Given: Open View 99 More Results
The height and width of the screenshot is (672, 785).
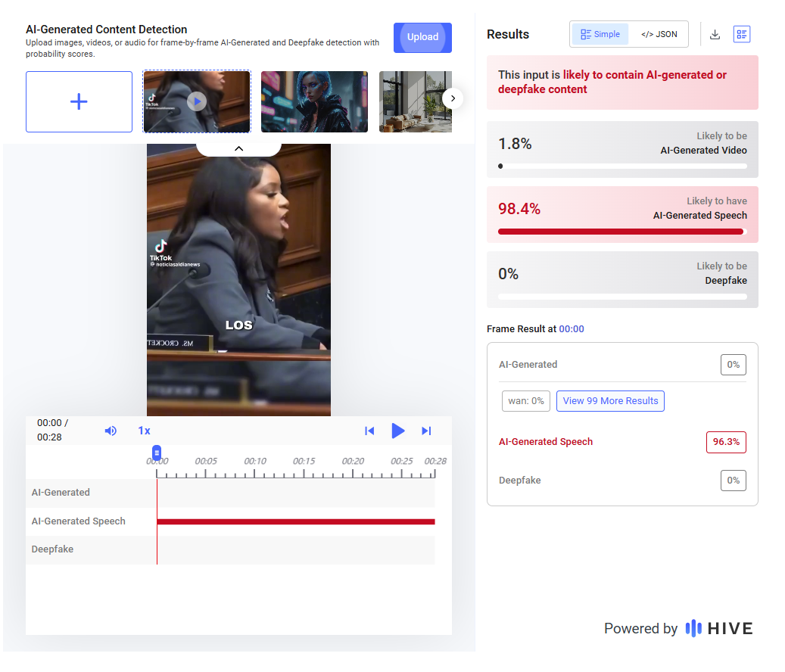Looking at the screenshot, I should point(610,401).
